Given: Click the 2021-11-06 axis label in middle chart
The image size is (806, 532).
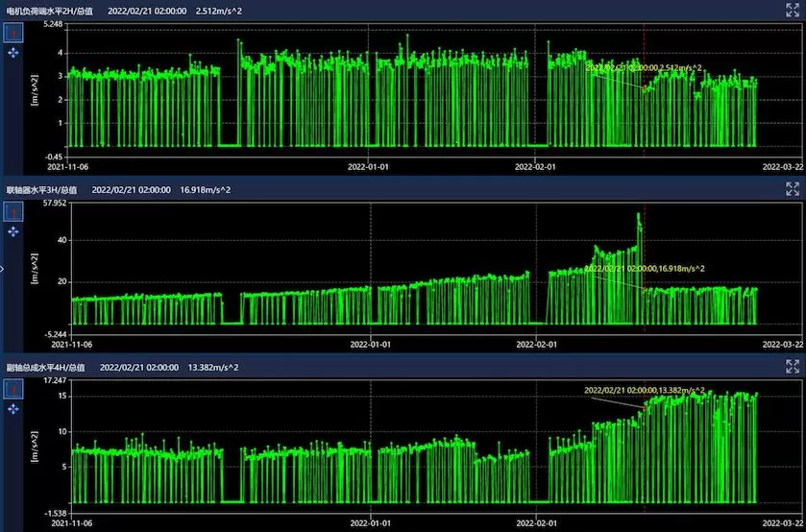Looking at the screenshot, I should [x=72, y=343].
